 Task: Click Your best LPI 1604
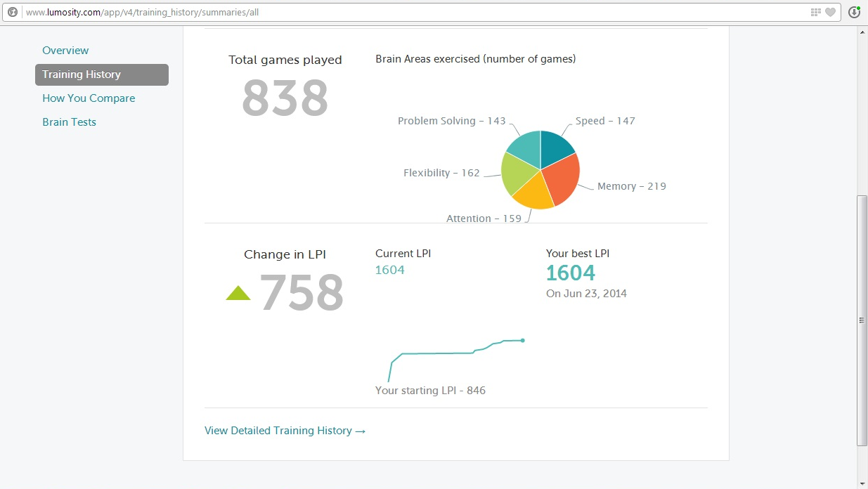571,273
